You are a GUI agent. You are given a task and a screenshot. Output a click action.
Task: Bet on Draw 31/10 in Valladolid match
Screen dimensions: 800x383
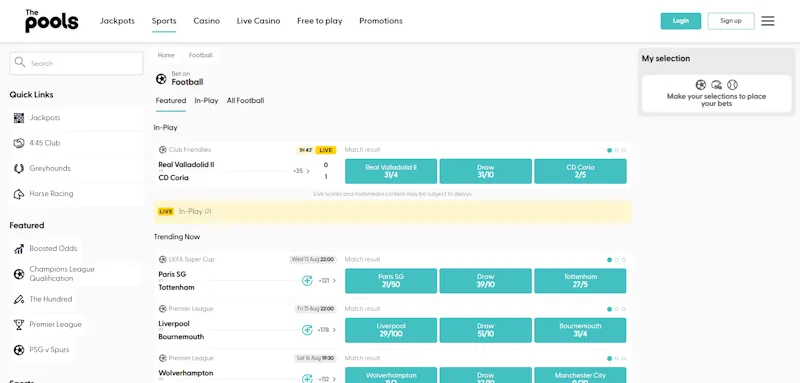click(486, 171)
